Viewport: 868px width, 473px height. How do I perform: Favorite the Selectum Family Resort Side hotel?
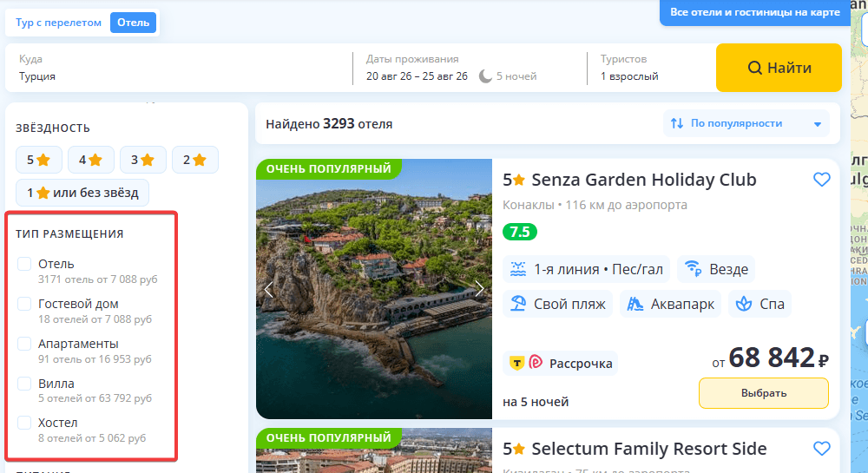click(x=821, y=448)
